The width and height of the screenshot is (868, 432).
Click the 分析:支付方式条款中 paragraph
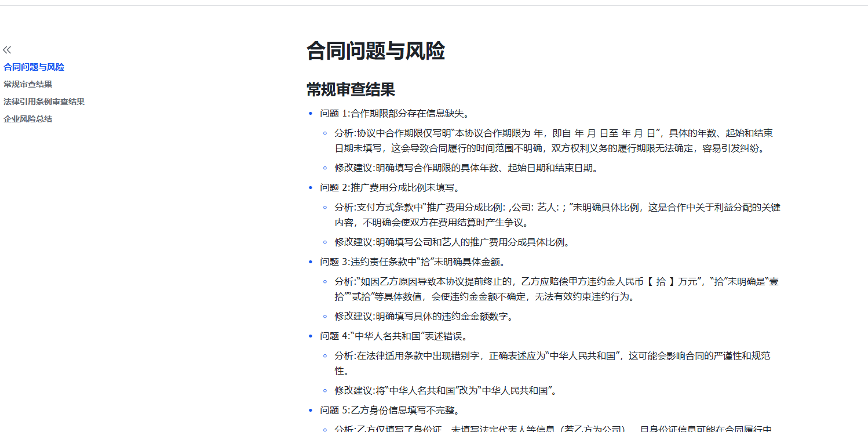tap(557, 215)
